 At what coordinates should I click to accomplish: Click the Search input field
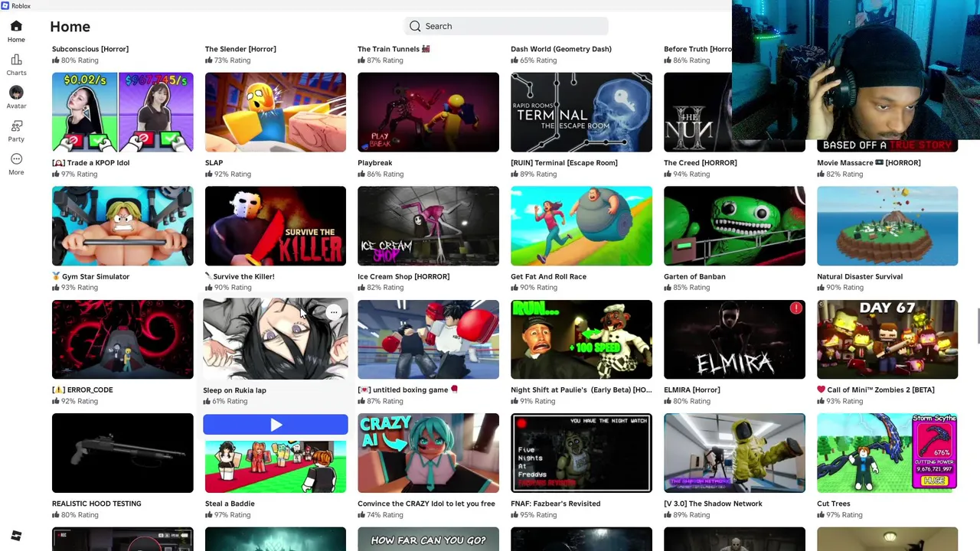tap(506, 26)
